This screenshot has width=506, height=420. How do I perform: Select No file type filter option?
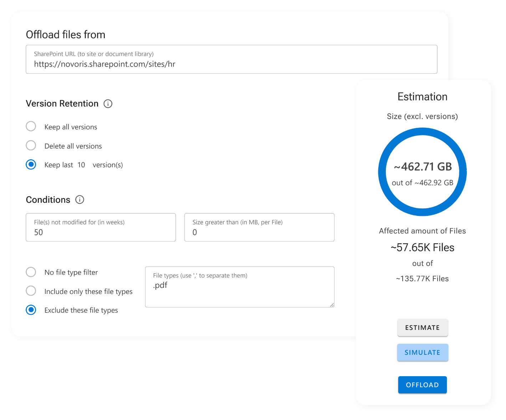(31, 272)
